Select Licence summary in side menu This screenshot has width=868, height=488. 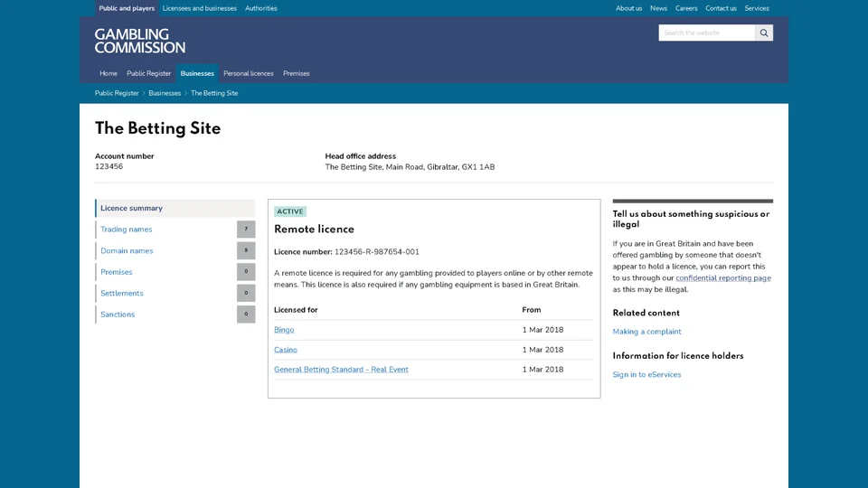click(x=175, y=208)
